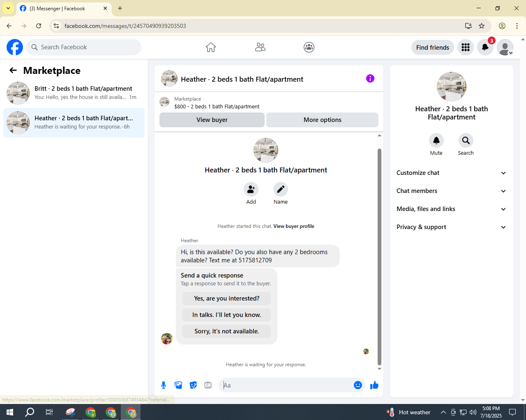Click the View buyer button
Image resolution: width=526 pixels, height=420 pixels.
pyautogui.click(x=212, y=120)
